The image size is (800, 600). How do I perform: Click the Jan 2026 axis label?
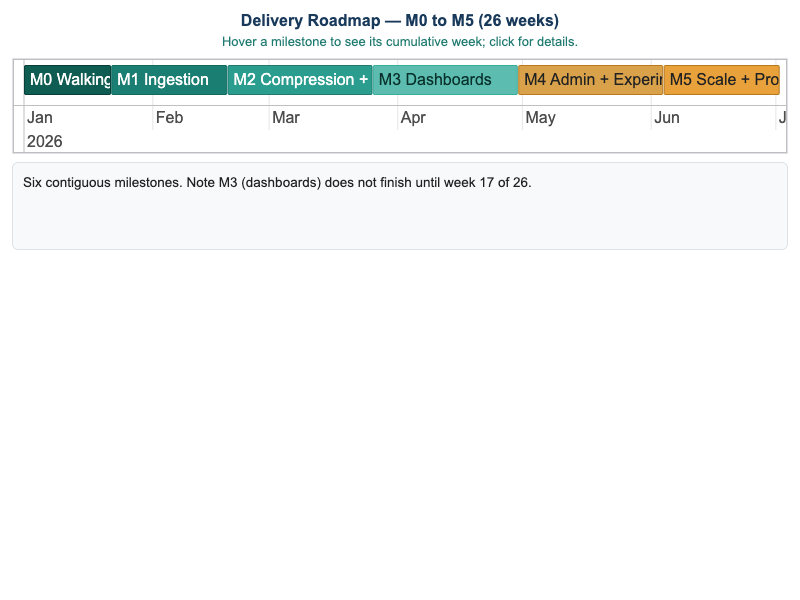click(x=45, y=129)
